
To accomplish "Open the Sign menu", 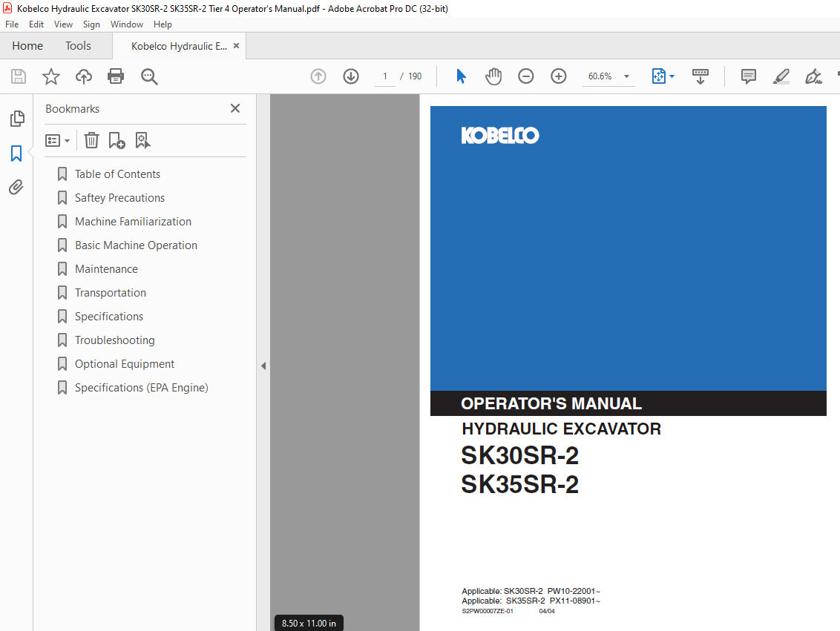I will coord(91,24).
